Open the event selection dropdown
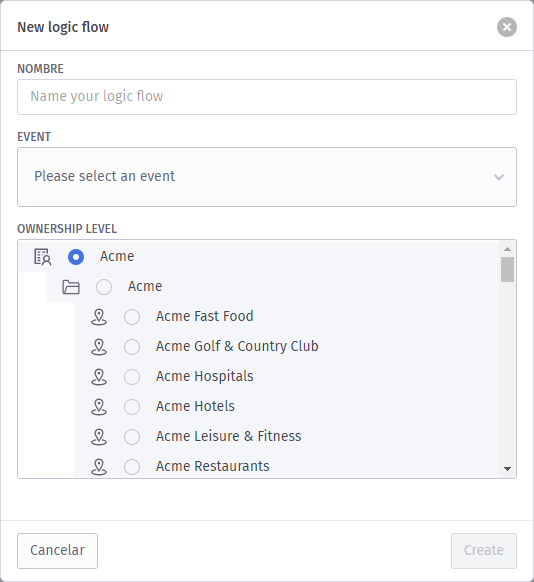 click(267, 177)
